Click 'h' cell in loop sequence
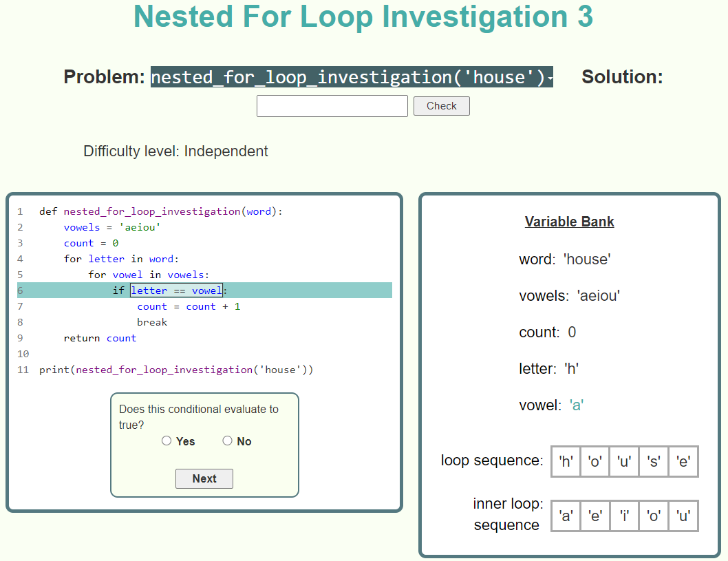Image resolution: width=728 pixels, height=561 pixels. coord(566,461)
